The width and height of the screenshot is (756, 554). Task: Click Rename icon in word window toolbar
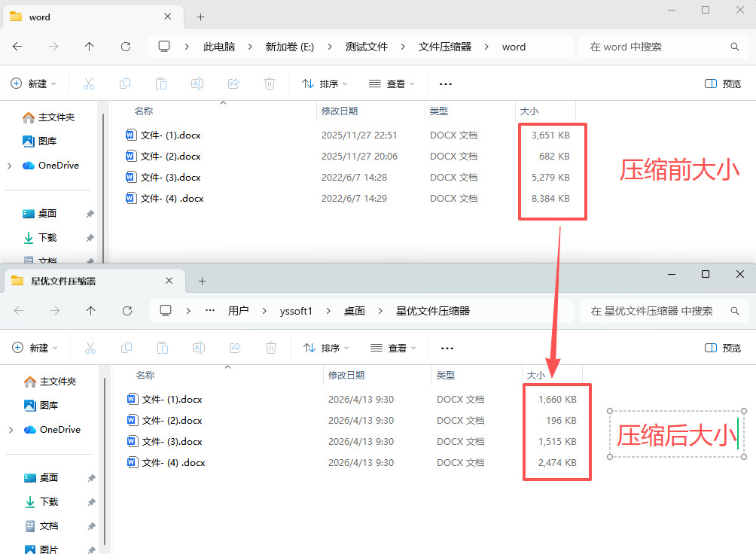[x=197, y=84]
